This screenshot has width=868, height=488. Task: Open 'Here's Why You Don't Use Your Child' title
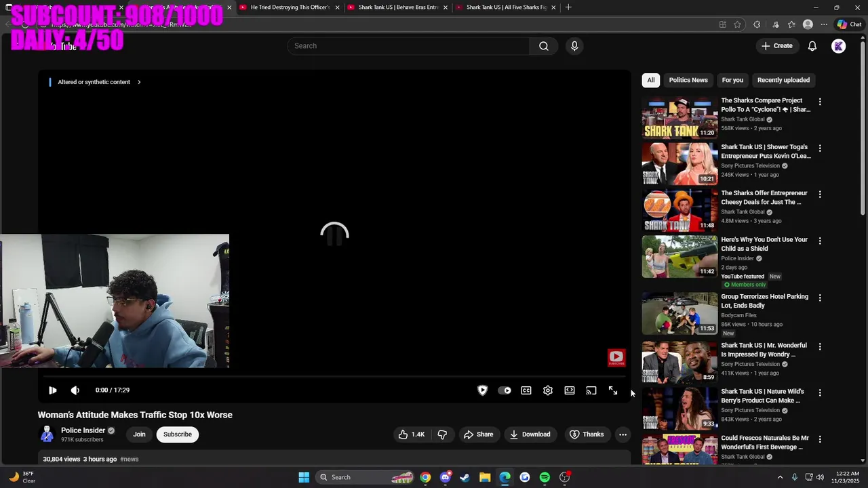pyautogui.click(x=764, y=244)
